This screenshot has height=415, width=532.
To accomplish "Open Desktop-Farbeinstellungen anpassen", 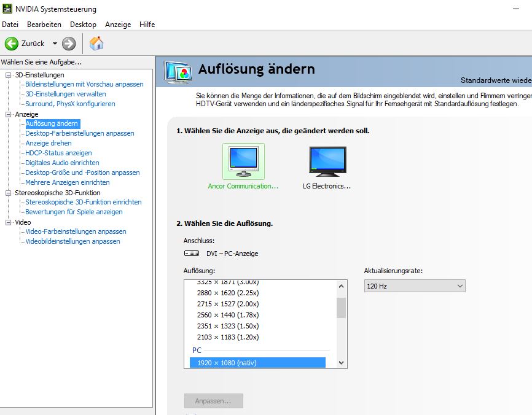I will [x=80, y=133].
